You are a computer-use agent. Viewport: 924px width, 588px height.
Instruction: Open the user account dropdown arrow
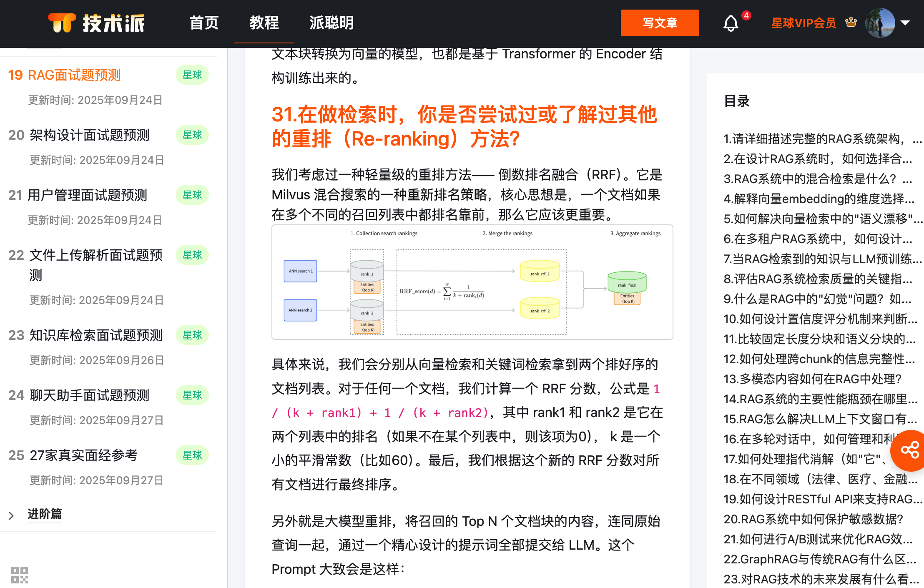(x=905, y=23)
